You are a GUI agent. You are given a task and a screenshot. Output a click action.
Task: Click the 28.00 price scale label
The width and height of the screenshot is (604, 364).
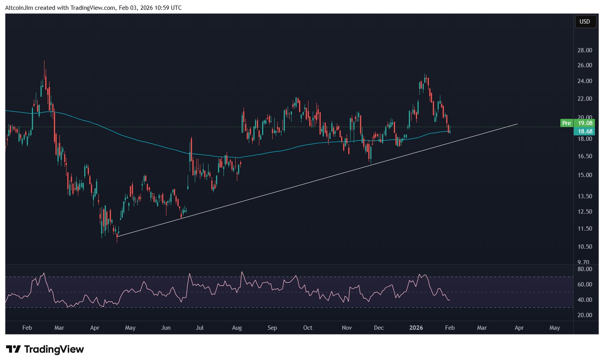[x=585, y=50]
